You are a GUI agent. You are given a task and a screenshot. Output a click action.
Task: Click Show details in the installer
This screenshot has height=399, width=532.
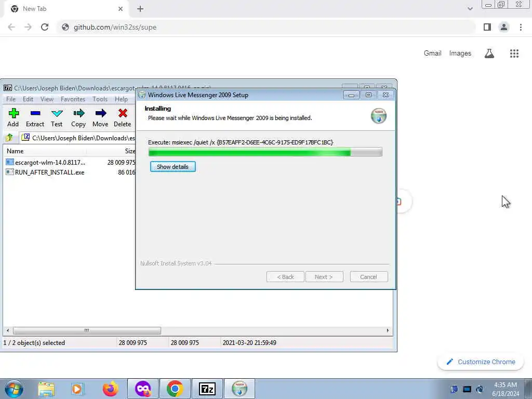tap(172, 167)
